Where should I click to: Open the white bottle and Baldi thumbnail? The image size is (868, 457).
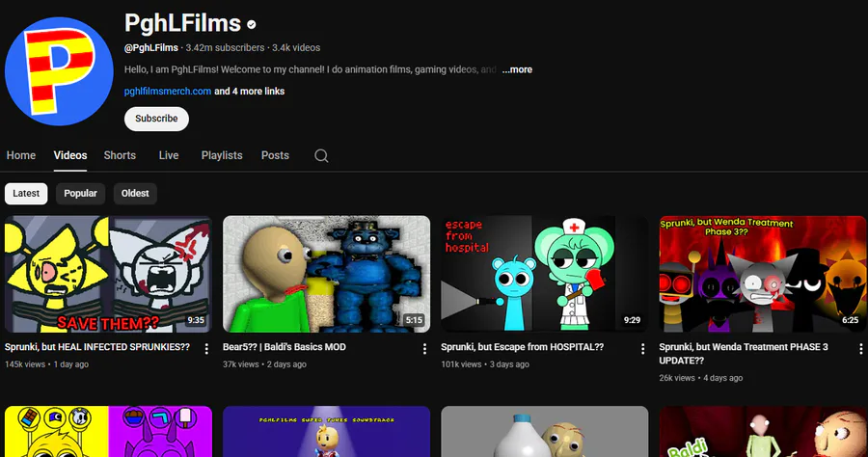click(545, 432)
